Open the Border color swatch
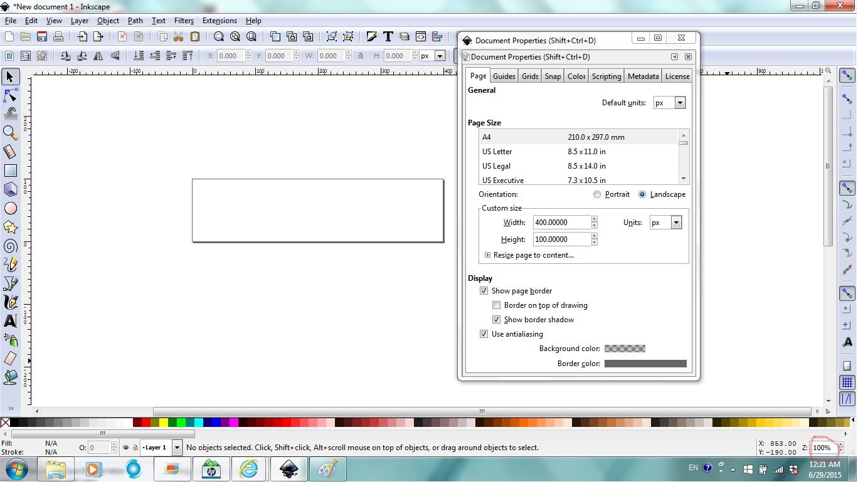The image size is (868, 494). click(645, 364)
